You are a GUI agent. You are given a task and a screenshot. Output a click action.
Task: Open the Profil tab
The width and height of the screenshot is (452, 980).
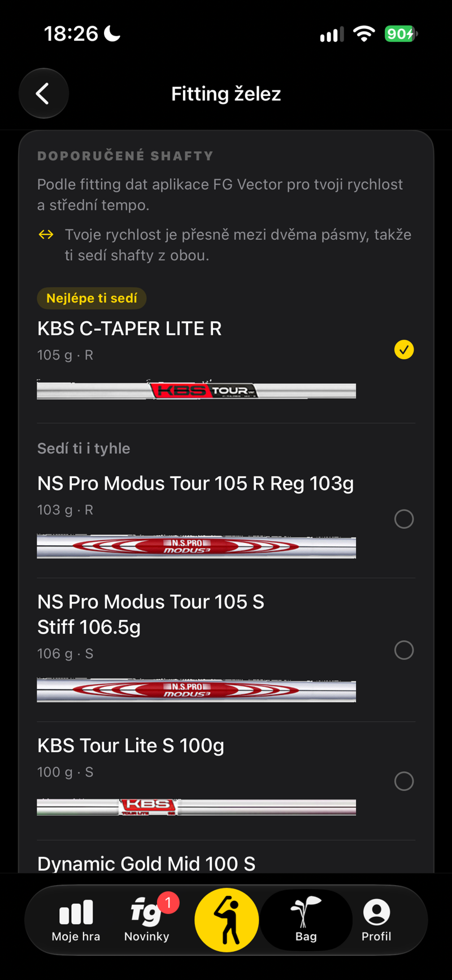376,920
